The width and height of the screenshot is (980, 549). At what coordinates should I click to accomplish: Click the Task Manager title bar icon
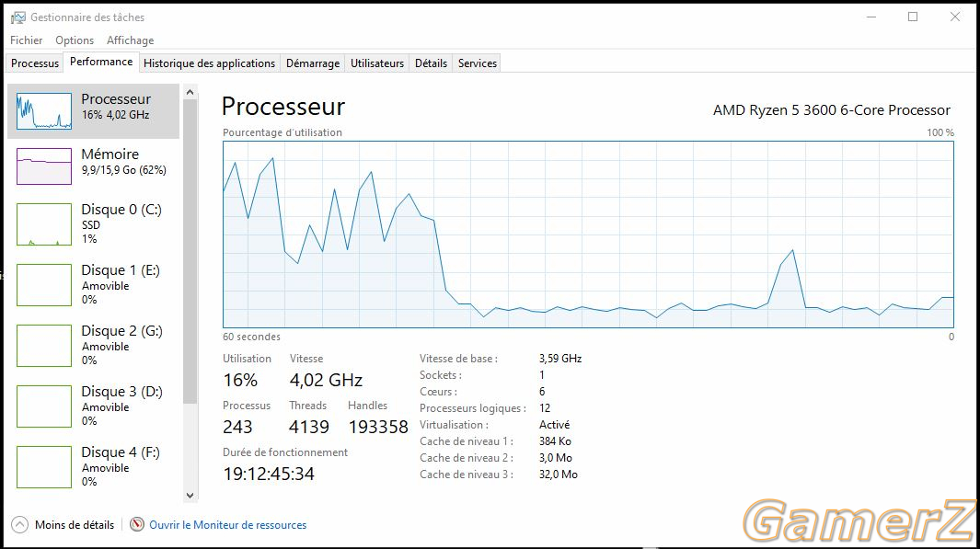click(x=18, y=17)
